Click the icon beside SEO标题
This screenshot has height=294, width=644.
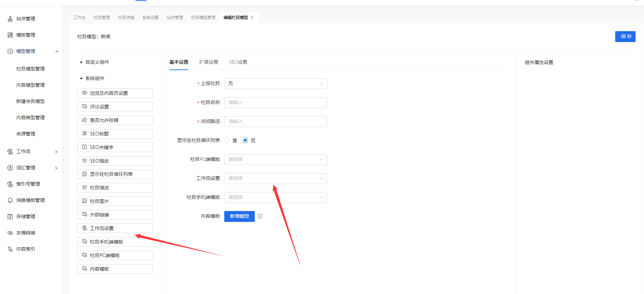pyautogui.click(x=85, y=133)
